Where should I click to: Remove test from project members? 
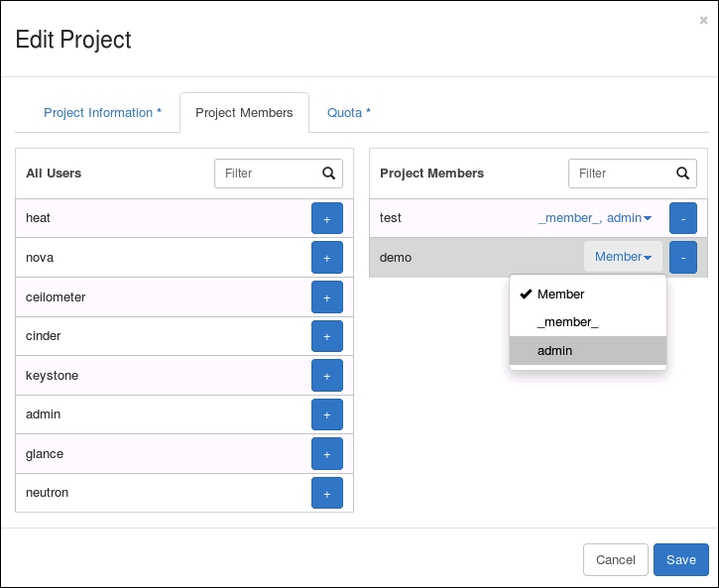(682, 218)
